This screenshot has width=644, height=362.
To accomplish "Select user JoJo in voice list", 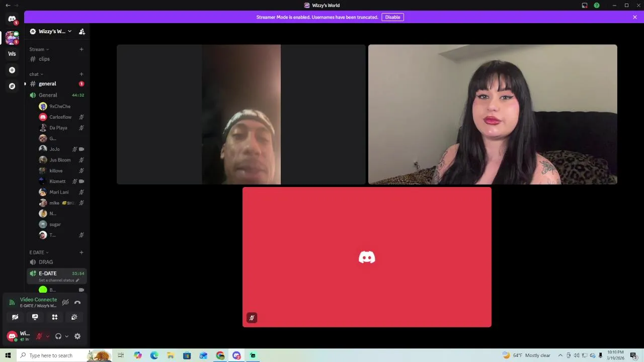I will 61,149.
